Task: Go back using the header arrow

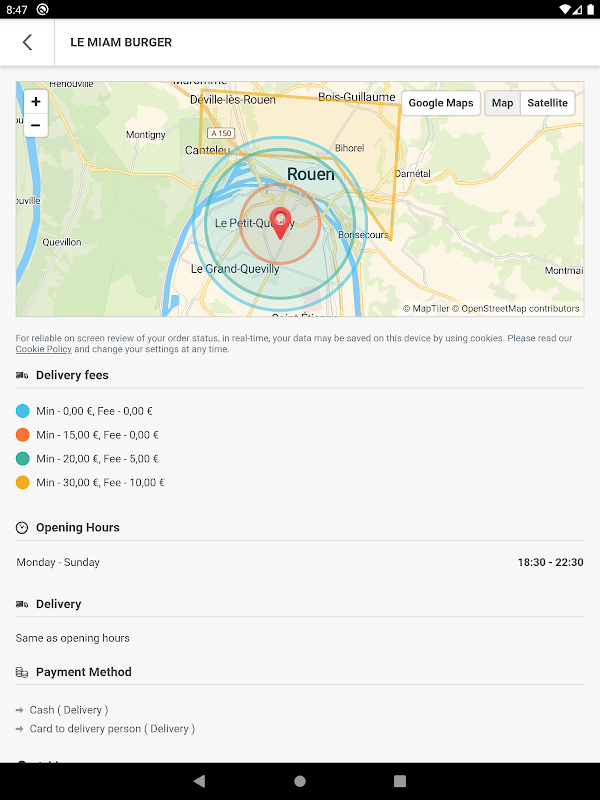Action: [x=28, y=42]
